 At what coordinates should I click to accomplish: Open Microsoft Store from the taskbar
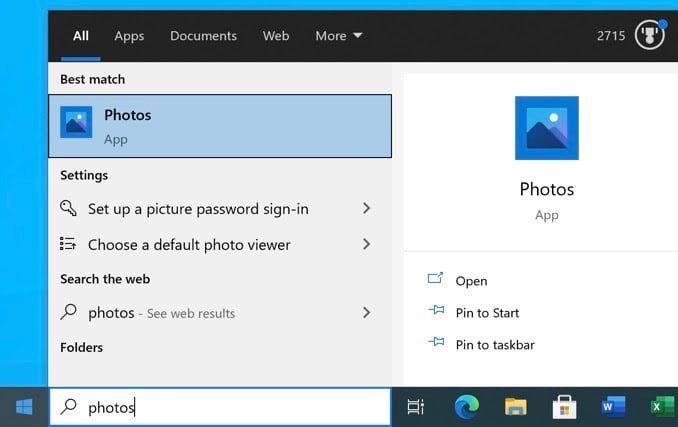pos(564,406)
